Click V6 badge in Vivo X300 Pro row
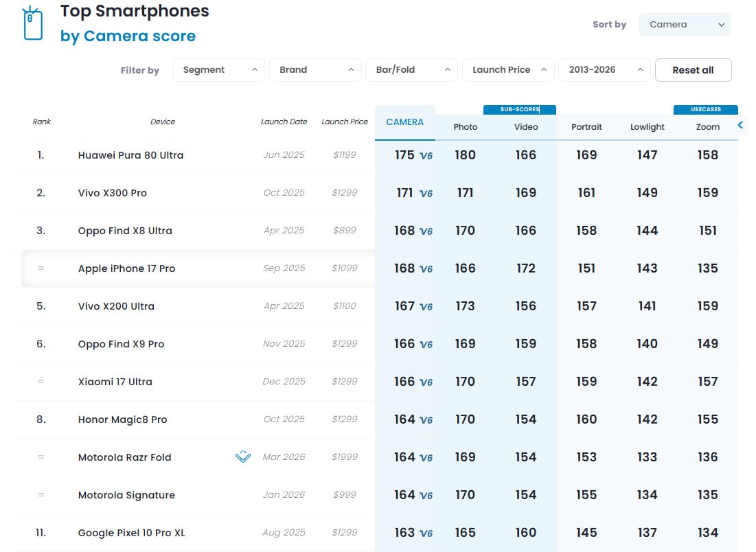The width and height of the screenshot is (756, 552). pyautogui.click(x=426, y=194)
